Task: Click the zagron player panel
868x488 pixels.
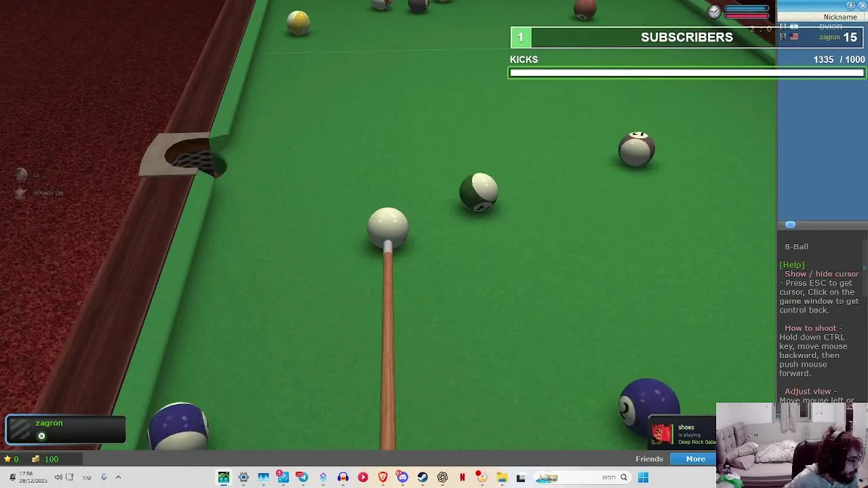Action: point(66,429)
